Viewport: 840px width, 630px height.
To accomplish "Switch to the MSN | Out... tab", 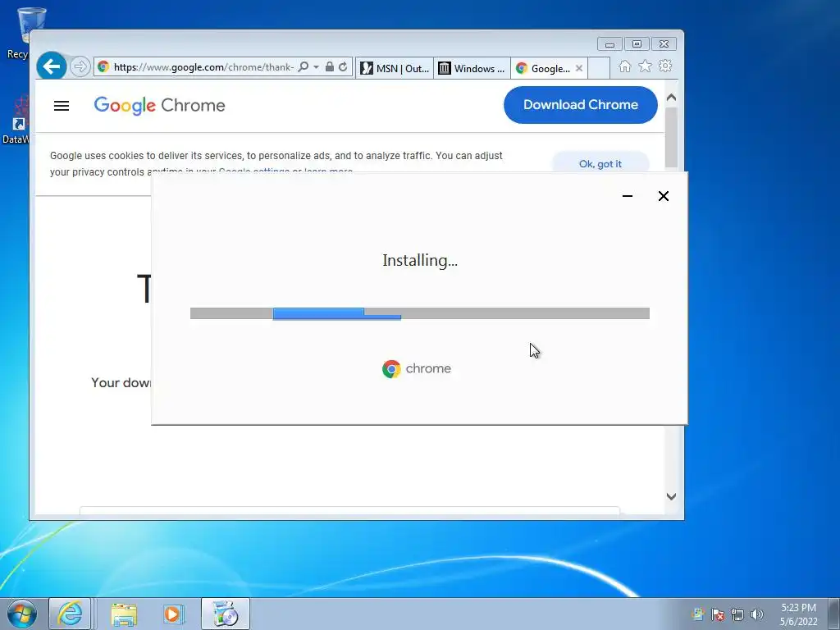I will (395, 68).
